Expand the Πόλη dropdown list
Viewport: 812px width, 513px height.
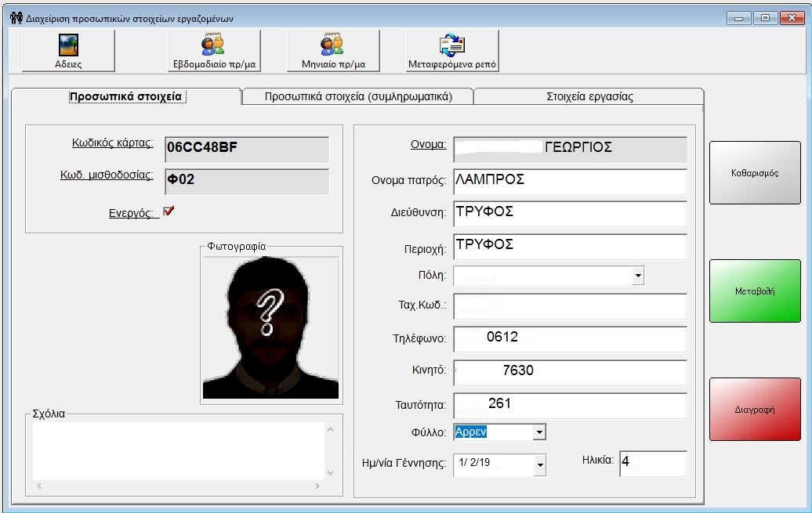tap(638, 276)
